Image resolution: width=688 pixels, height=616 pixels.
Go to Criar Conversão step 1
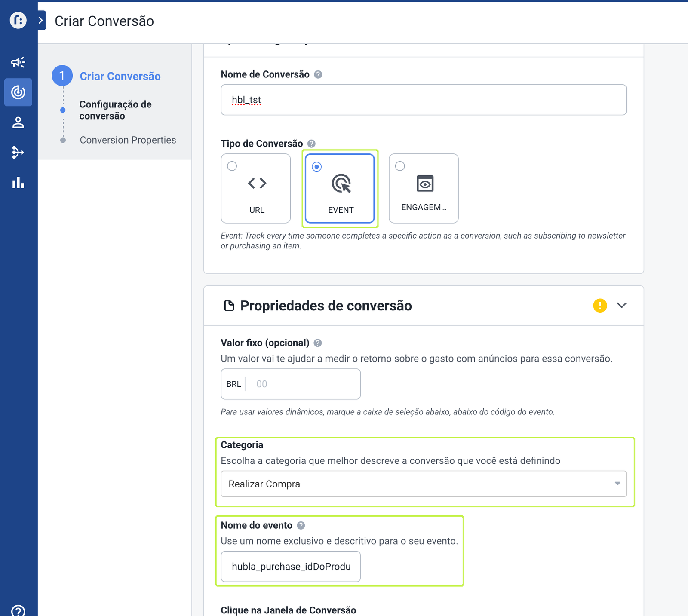click(x=120, y=76)
